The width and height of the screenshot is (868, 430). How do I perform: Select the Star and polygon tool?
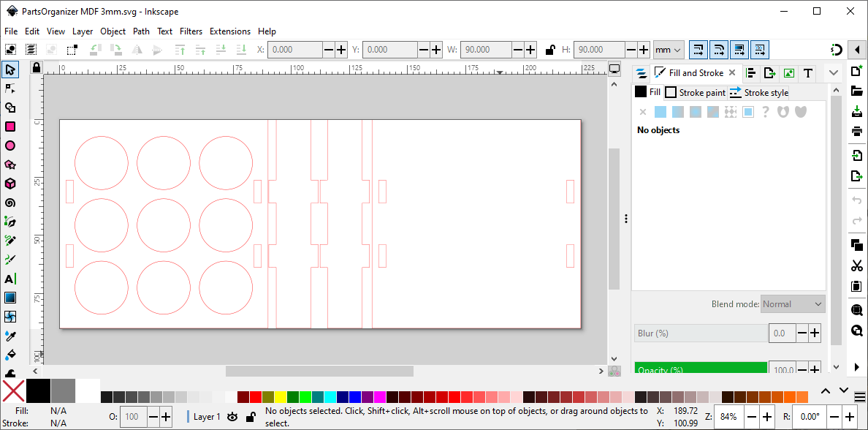click(x=10, y=165)
